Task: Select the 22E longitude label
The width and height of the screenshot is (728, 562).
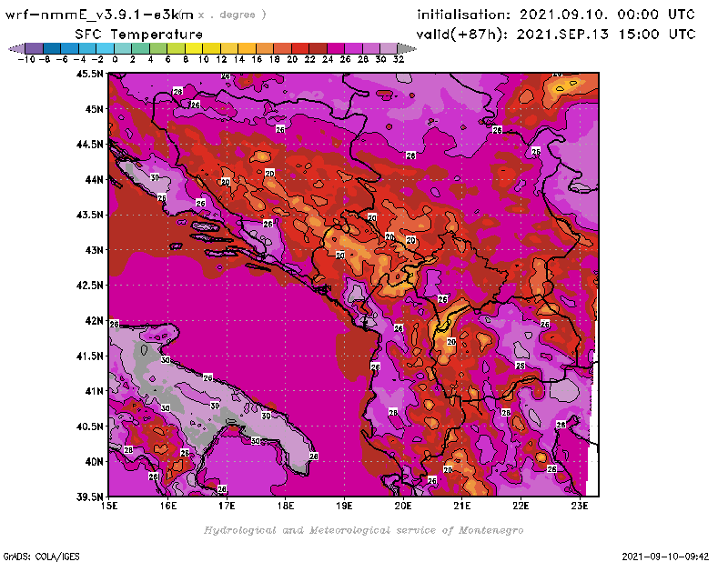Action: tap(521, 506)
